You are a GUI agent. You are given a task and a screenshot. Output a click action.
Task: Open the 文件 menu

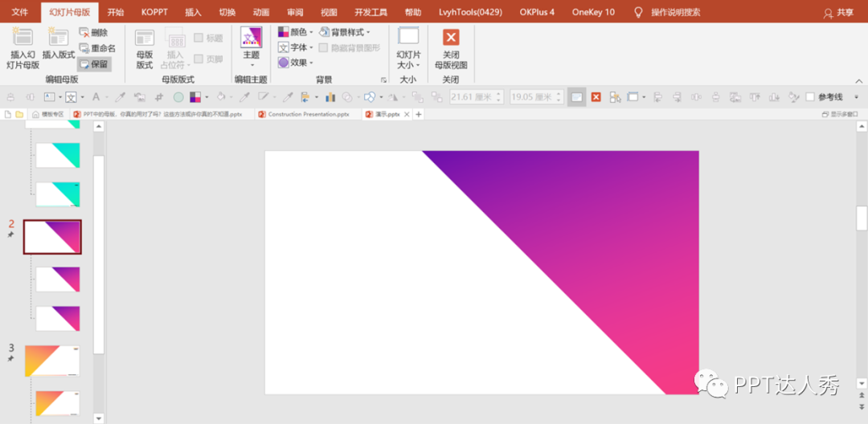20,12
